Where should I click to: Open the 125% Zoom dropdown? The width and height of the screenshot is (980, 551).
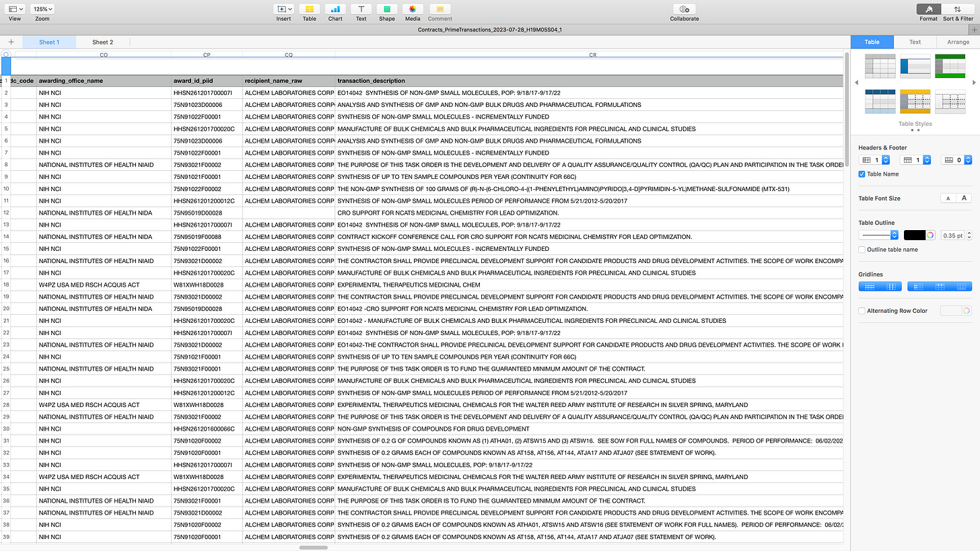[x=42, y=9]
